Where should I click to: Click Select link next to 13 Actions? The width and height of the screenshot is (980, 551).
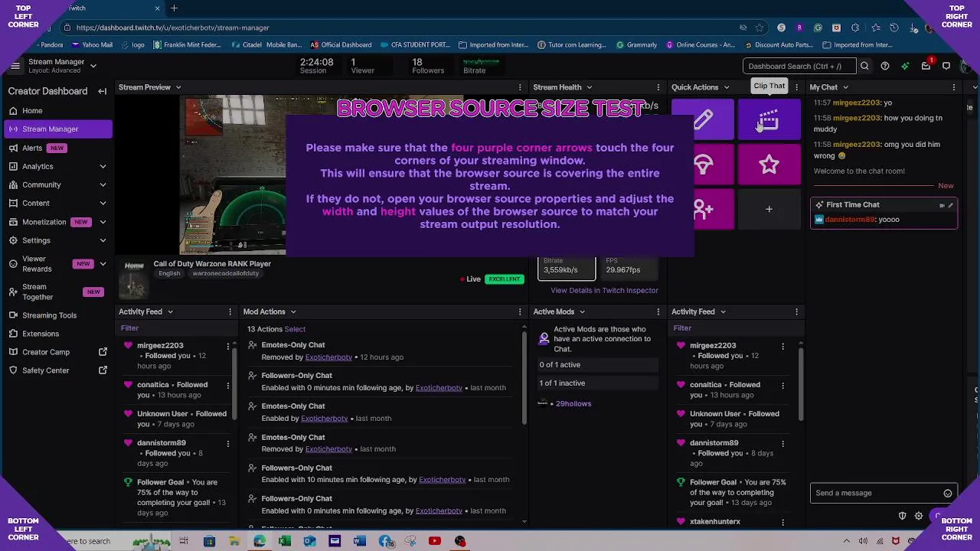point(295,329)
